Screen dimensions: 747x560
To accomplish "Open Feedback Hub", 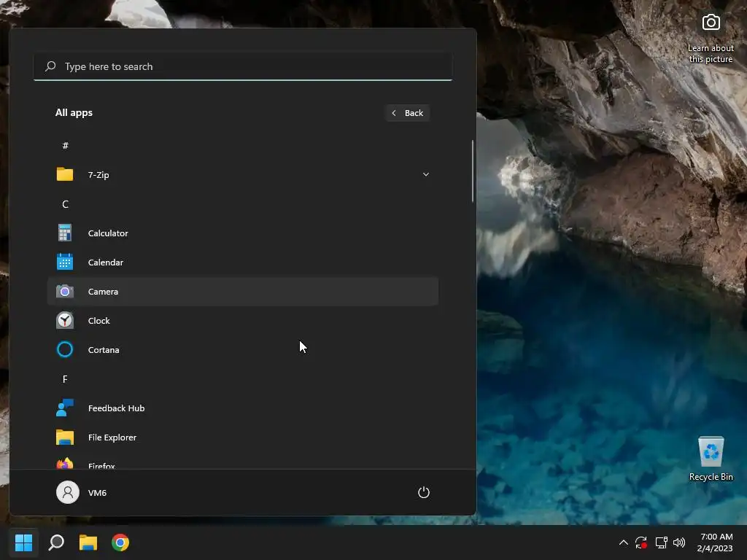I will tap(242, 408).
